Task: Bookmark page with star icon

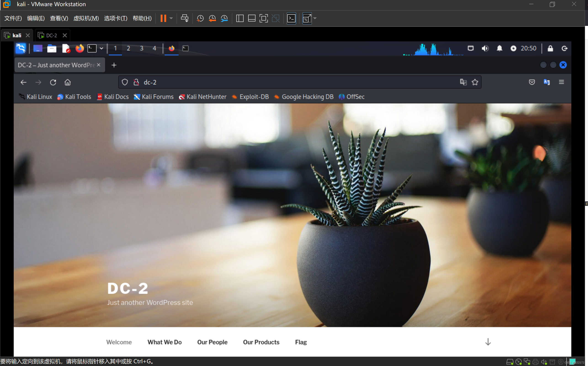Action: click(475, 82)
